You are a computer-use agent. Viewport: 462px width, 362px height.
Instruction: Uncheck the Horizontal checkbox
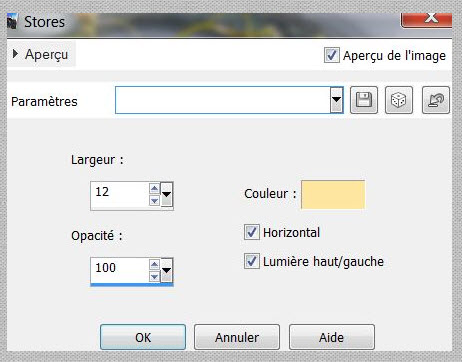pyautogui.click(x=252, y=232)
